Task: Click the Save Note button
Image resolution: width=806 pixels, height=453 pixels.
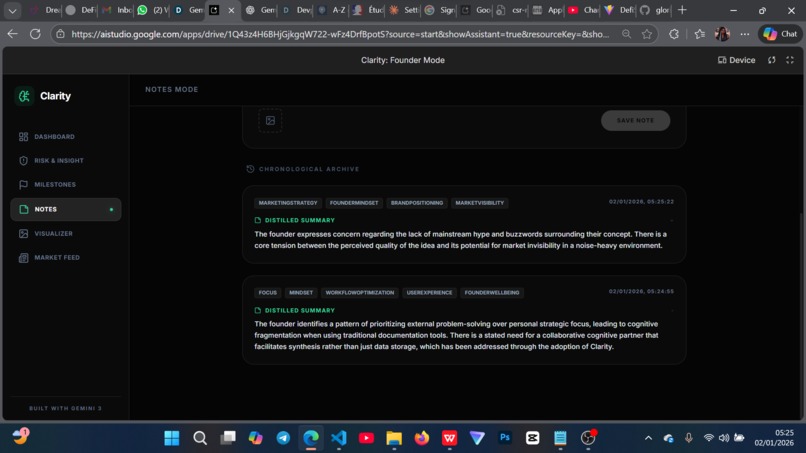Action: click(x=635, y=120)
